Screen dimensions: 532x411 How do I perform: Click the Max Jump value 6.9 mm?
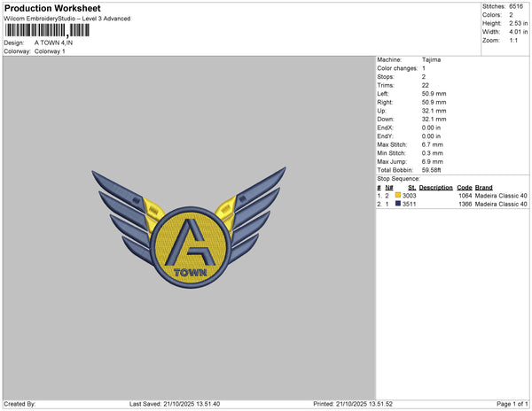pyautogui.click(x=433, y=161)
